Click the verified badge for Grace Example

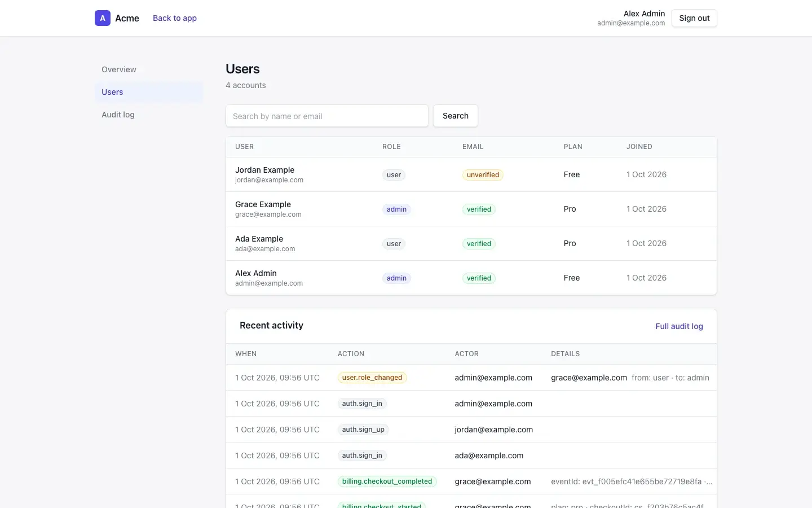coord(479,209)
